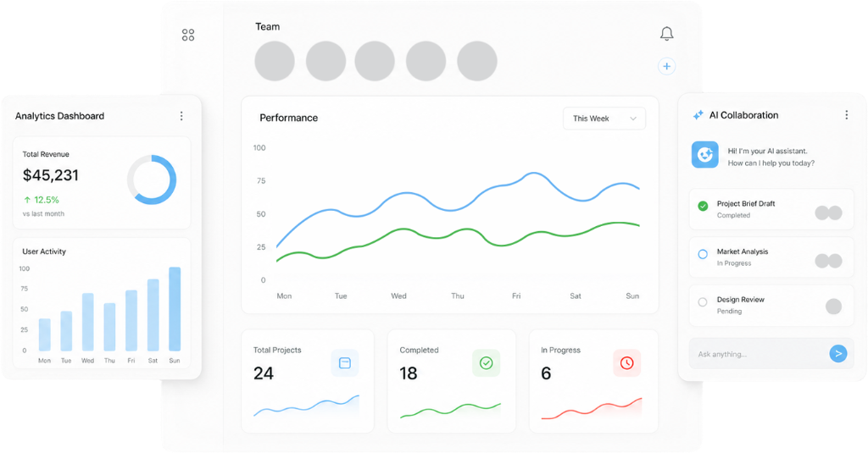This screenshot has width=868, height=453.
Task: Add a team member with plus button
Action: pos(666,66)
